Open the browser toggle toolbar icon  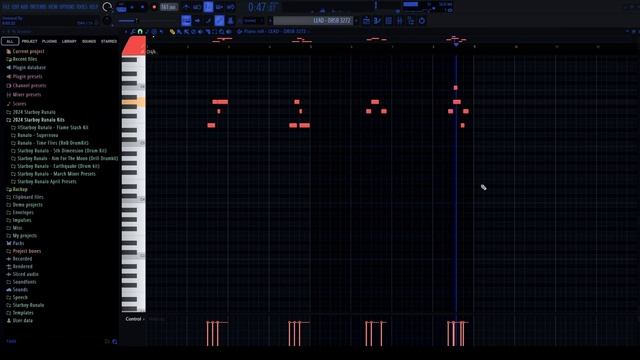[x=410, y=20]
